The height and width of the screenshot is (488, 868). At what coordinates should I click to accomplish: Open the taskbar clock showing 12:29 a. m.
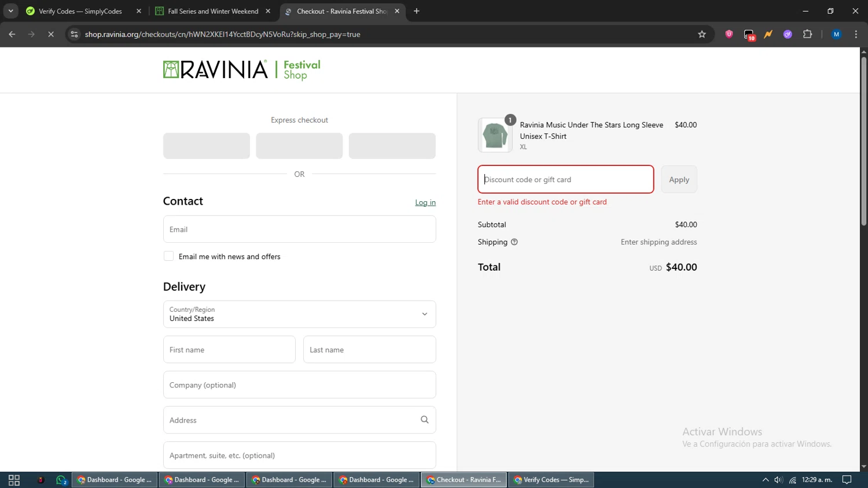point(816,480)
